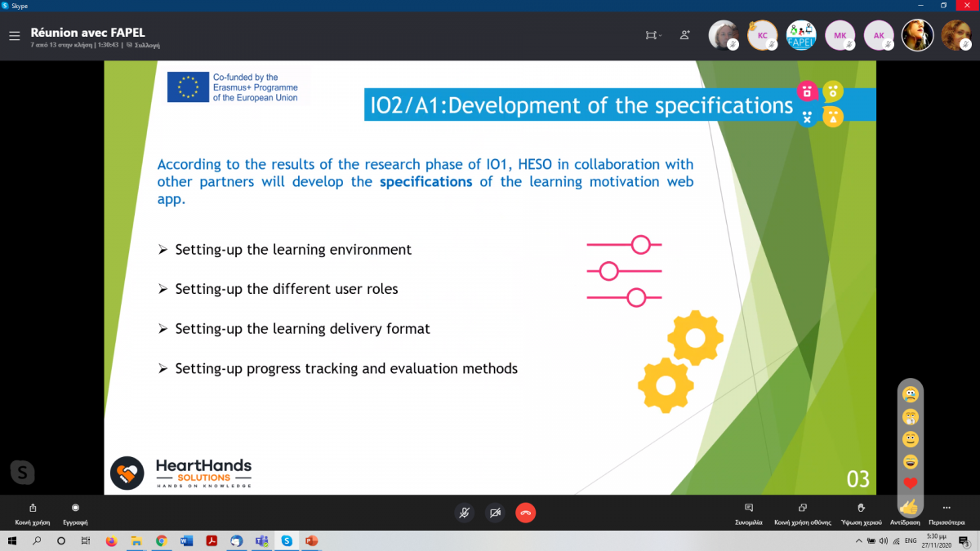Expand the view layout switcher dropdown
The height and width of the screenshot is (551, 980).
click(x=653, y=35)
